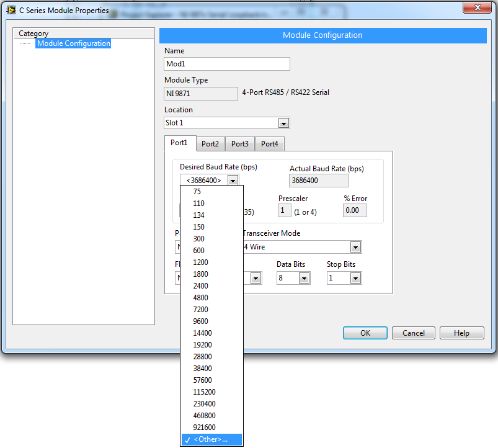Switch to the Port4 tab

(x=269, y=144)
